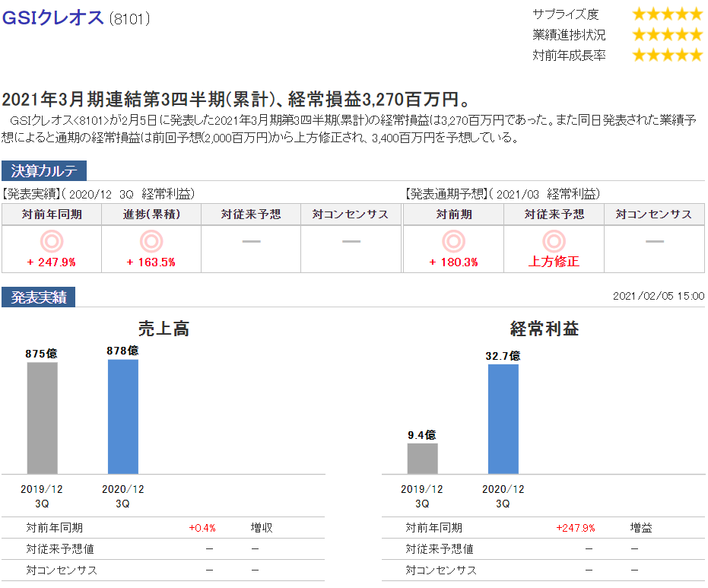708x588 pixels.
Task: Click 対前年同期 row label in 経常利益 table
Action: point(434,527)
